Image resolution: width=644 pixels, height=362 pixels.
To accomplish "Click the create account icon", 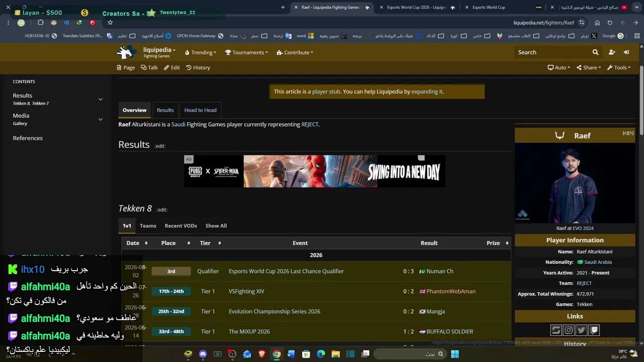I will pos(612,52).
